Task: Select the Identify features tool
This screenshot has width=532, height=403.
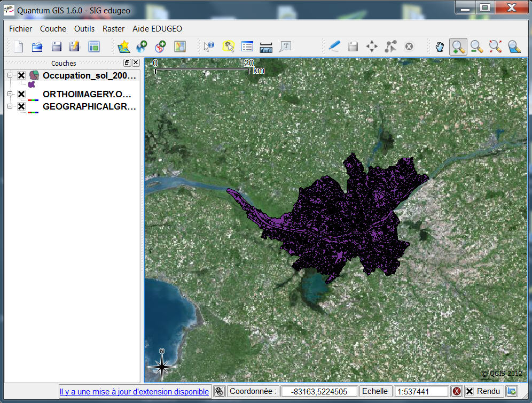Action: point(209,46)
